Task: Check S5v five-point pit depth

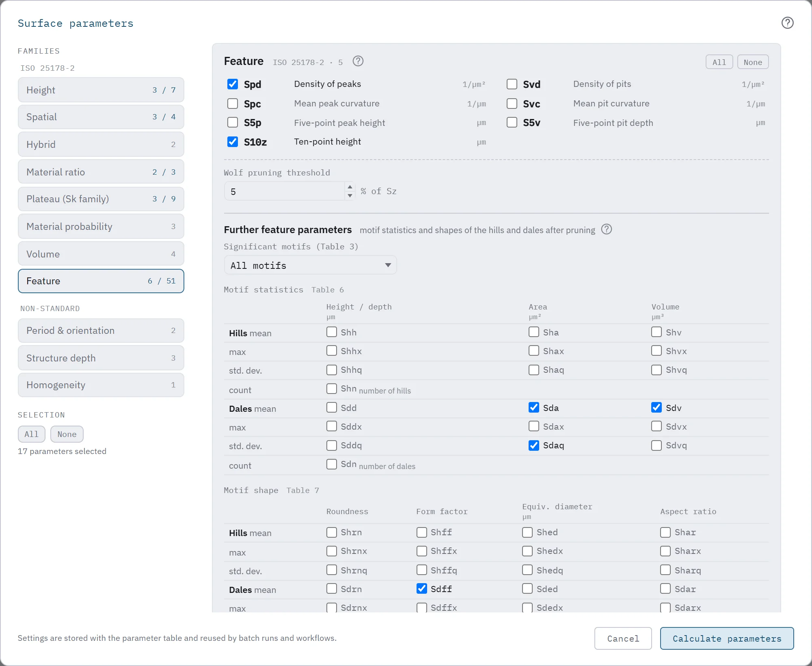Action: pos(512,122)
